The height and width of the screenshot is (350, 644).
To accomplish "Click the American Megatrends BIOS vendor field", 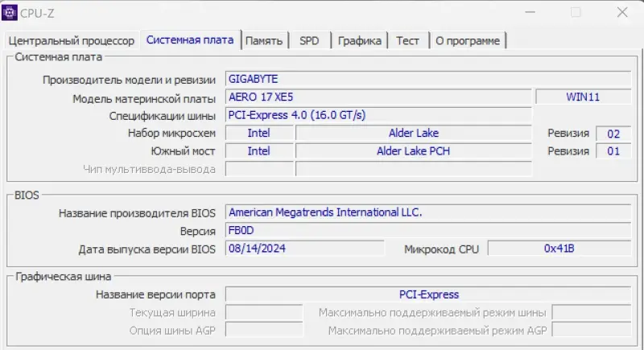I will click(x=428, y=212).
